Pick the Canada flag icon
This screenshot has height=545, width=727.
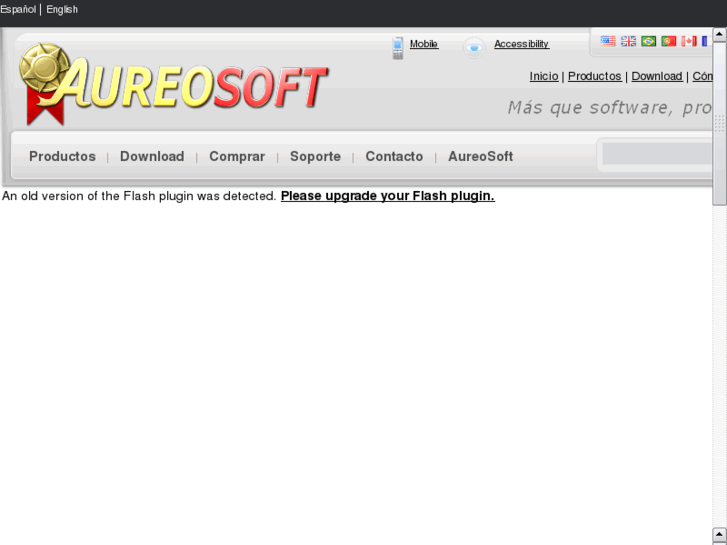(689, 41)
